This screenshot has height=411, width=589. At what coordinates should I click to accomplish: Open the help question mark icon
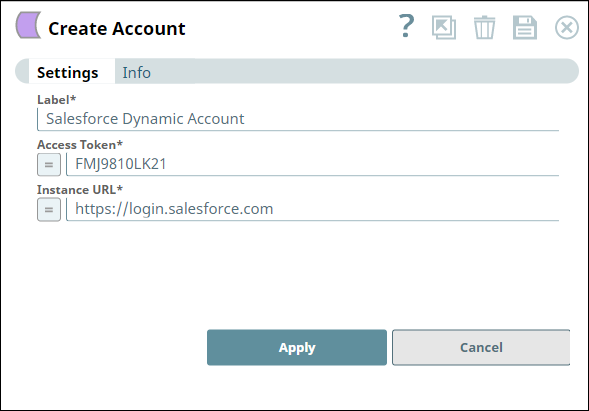(x=406, y=26)
